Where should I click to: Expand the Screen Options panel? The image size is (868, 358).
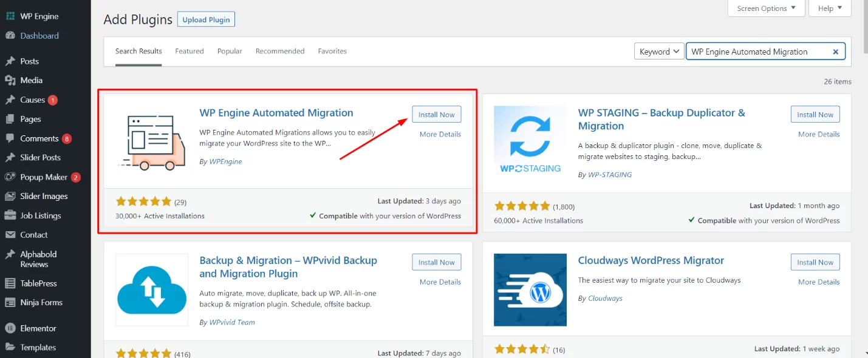click(x=767, y=8)
